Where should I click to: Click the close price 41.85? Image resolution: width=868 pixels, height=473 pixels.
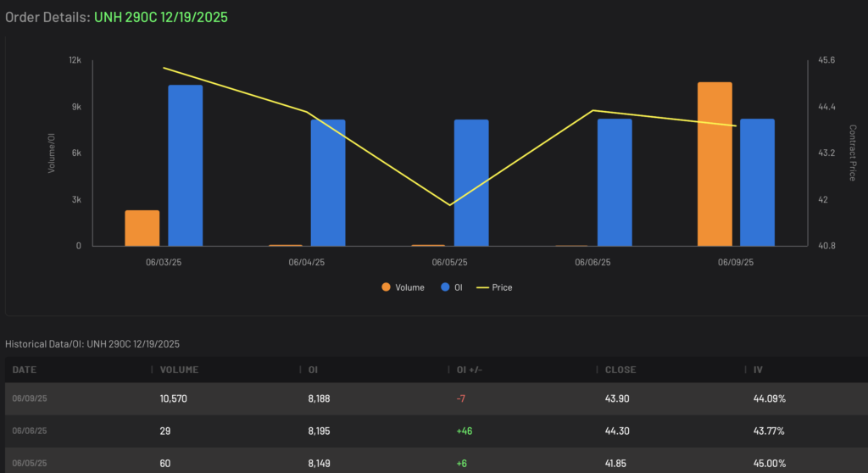tap(615, 464)
